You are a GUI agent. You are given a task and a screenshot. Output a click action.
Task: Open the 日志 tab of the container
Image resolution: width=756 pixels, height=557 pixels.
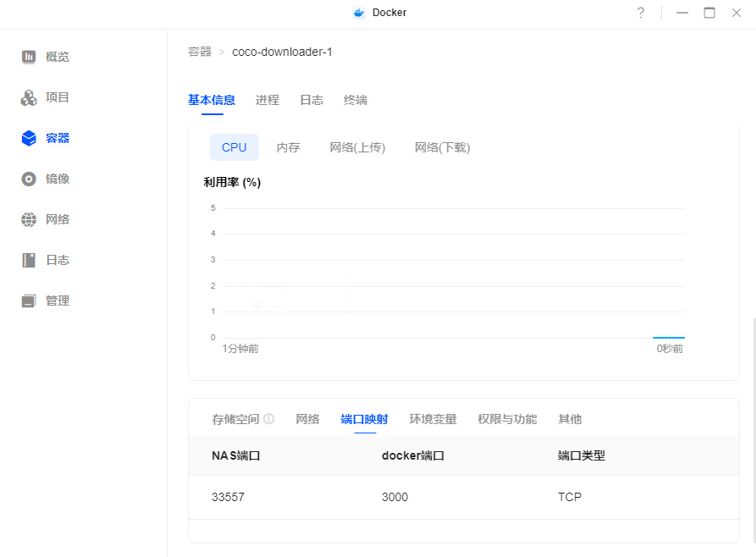coord(312,100)
